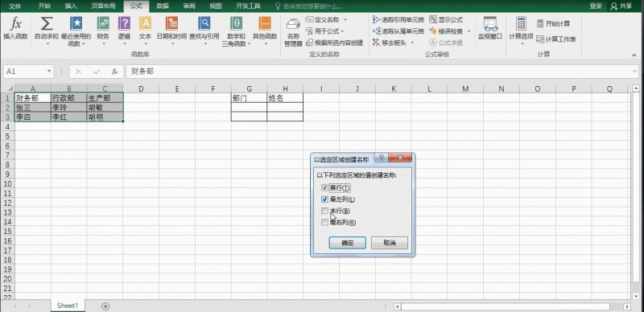
Task: Click 追踪从属单元格
Action: (x=398, y=31)
